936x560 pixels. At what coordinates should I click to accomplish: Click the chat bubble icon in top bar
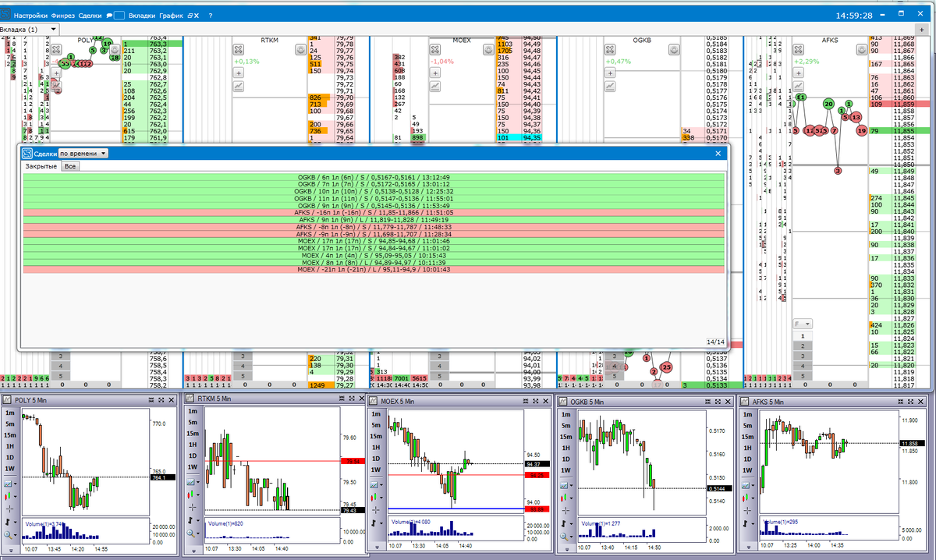(110, 16)
